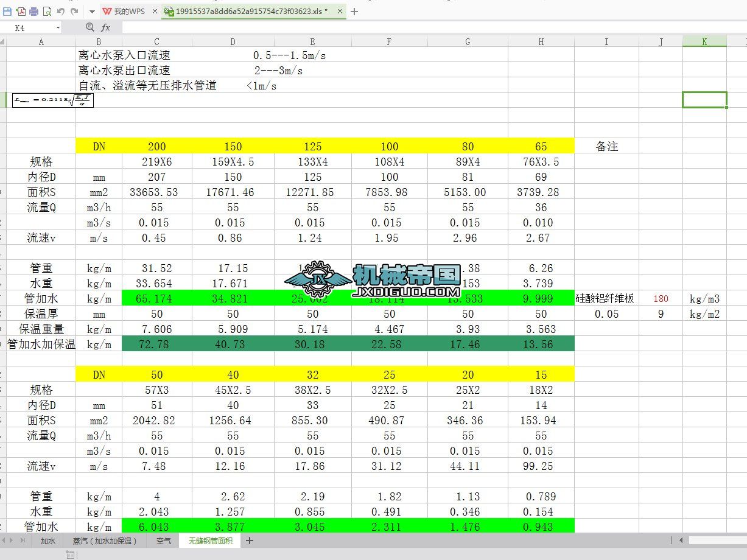This screenshot has width=747, height=560.
Task: Select cell containing 33653.53
Action: [x=156, y=192]
